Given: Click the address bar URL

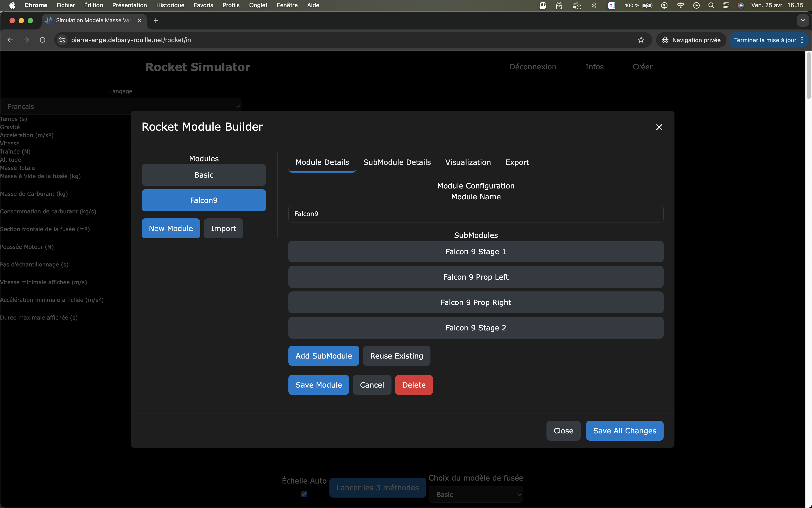Looking at the screenshot, I should pyautogui.click(x=131, y=40).
